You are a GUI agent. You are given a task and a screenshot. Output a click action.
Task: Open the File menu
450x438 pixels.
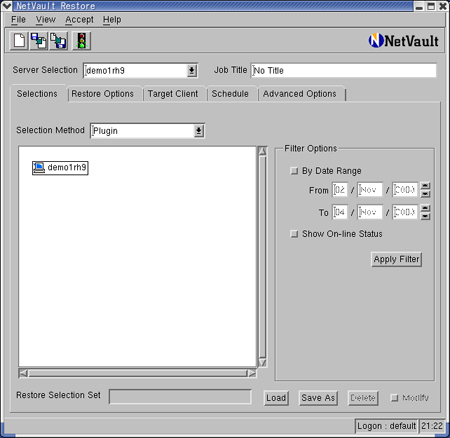pyautogui.click(x=18, y=20)
